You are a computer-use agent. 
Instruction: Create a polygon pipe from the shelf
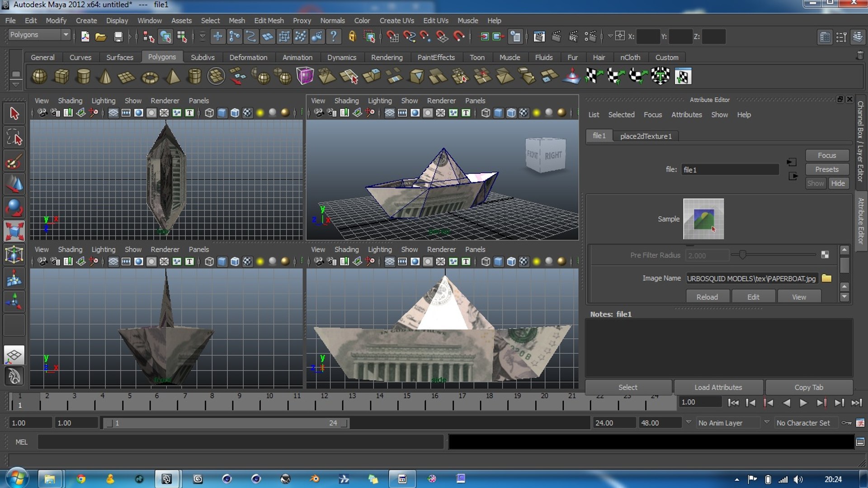point(194,76)
